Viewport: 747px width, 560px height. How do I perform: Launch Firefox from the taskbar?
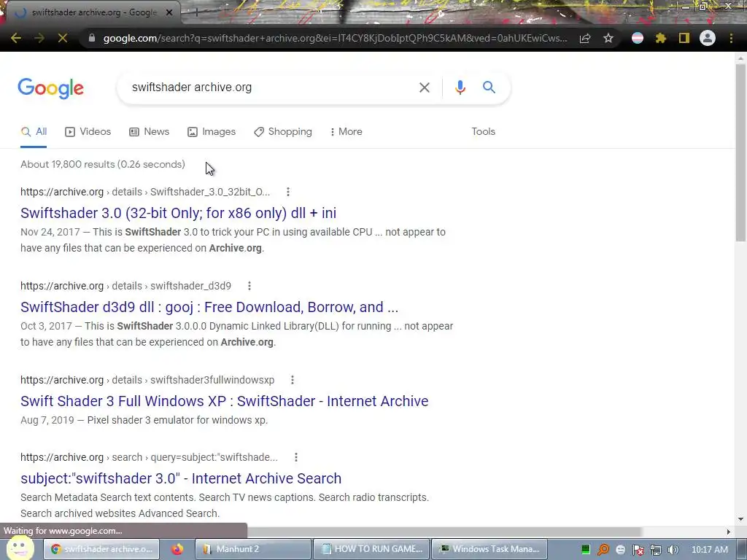pos(177,549)
